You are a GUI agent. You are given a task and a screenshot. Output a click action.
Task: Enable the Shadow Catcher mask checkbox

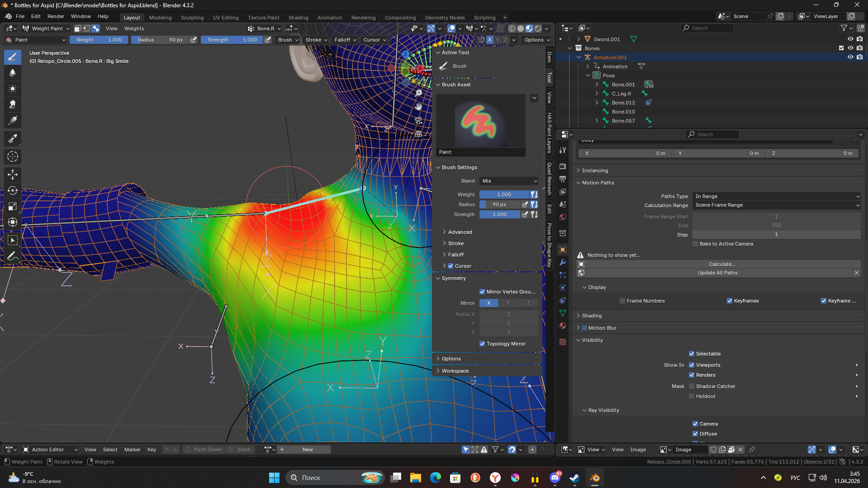(692, 386)
